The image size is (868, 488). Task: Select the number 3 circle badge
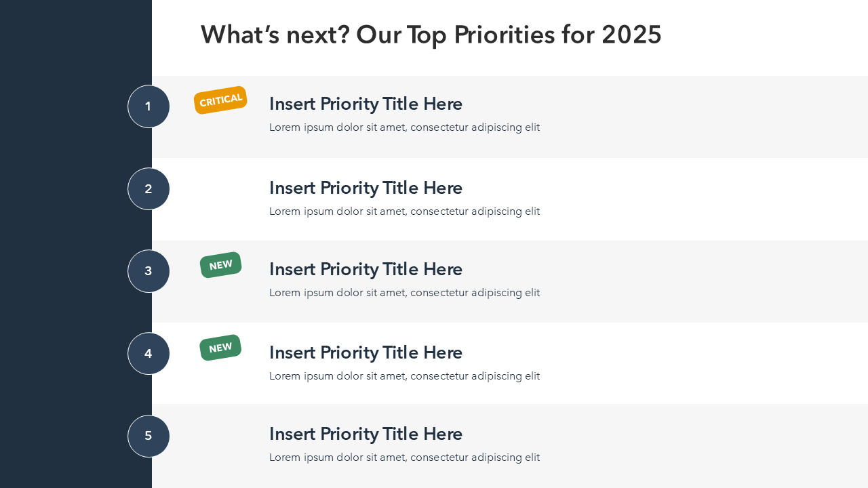tap(149, 271)
